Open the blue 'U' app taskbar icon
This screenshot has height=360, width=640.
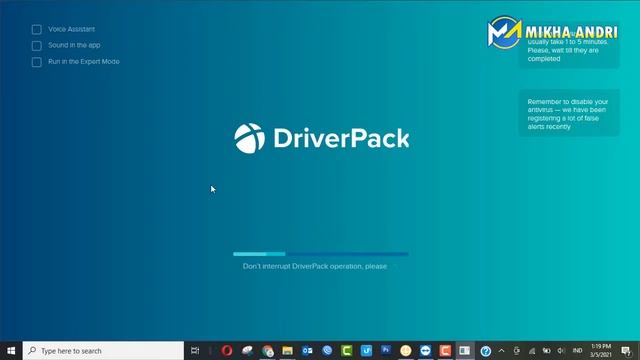[x=366, y=351]
